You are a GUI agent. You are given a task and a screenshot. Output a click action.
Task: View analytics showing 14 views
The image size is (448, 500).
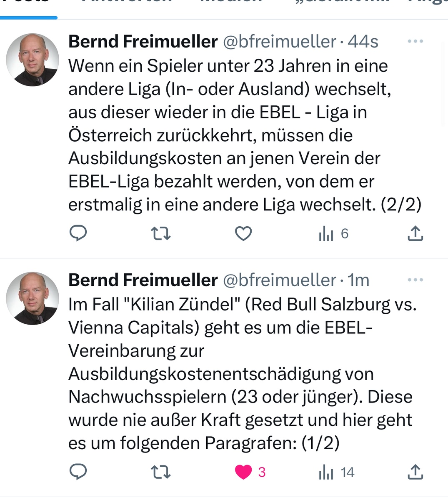(x=336, y=472)
